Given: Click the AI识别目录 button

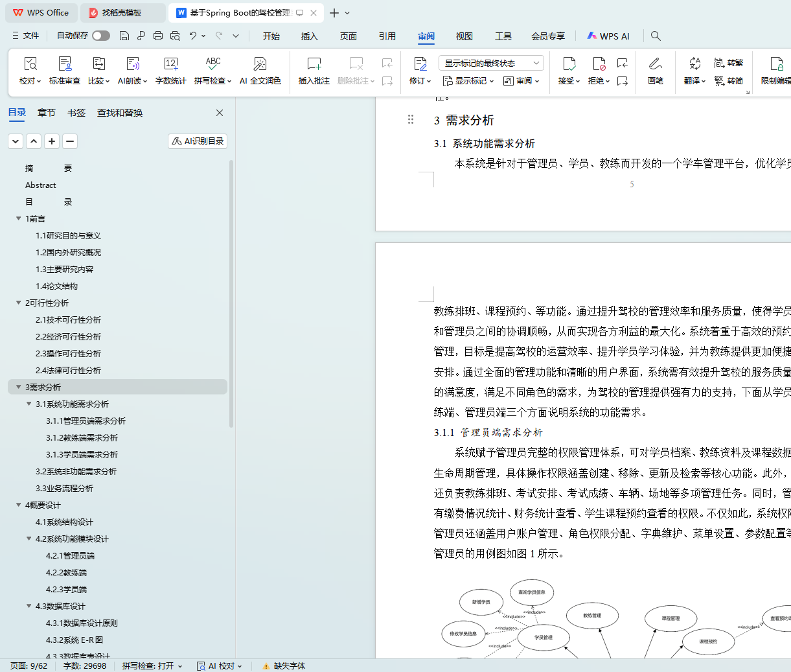Looking at the screenshot, I should pyautogui.click(x=198, y=141).
